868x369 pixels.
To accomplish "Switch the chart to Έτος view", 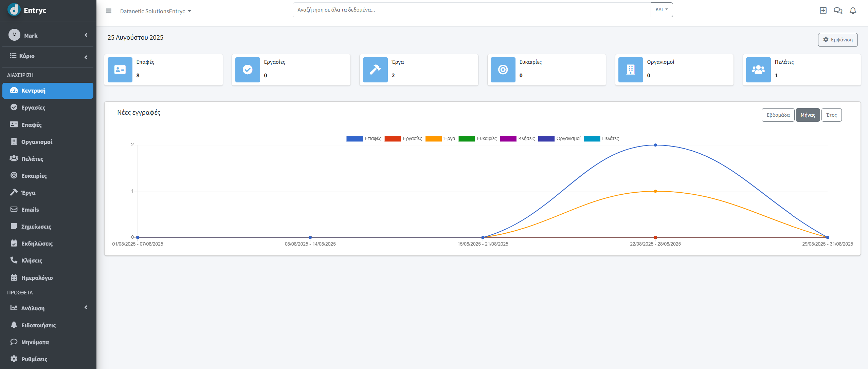I will pos(832,115).
